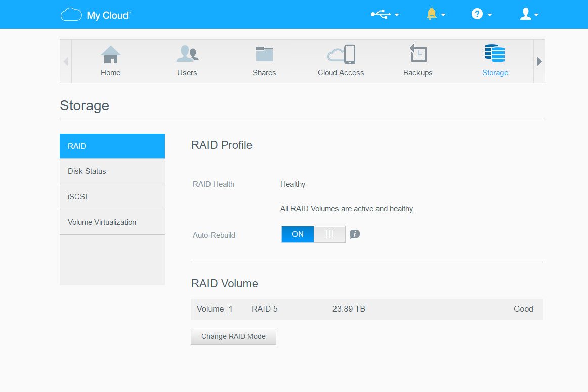Open the Disk Status tab
The image size is (588, 392).
[x=112, y=171]
